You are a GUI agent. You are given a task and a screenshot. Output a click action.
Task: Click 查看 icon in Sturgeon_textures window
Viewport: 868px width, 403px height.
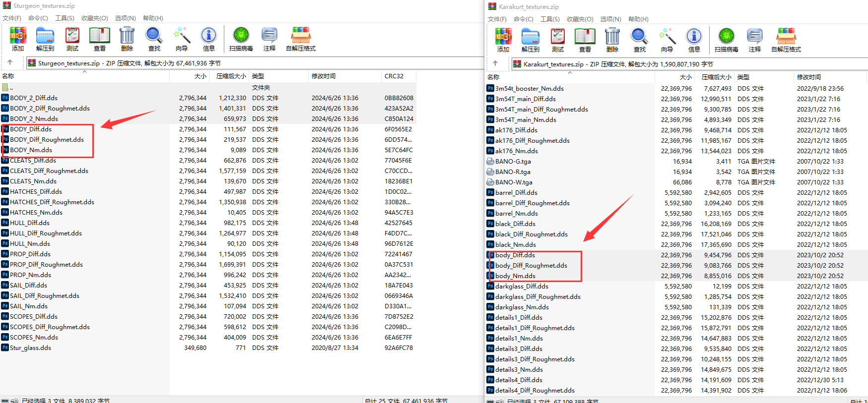pyautogui.click(x=100, y=39)
